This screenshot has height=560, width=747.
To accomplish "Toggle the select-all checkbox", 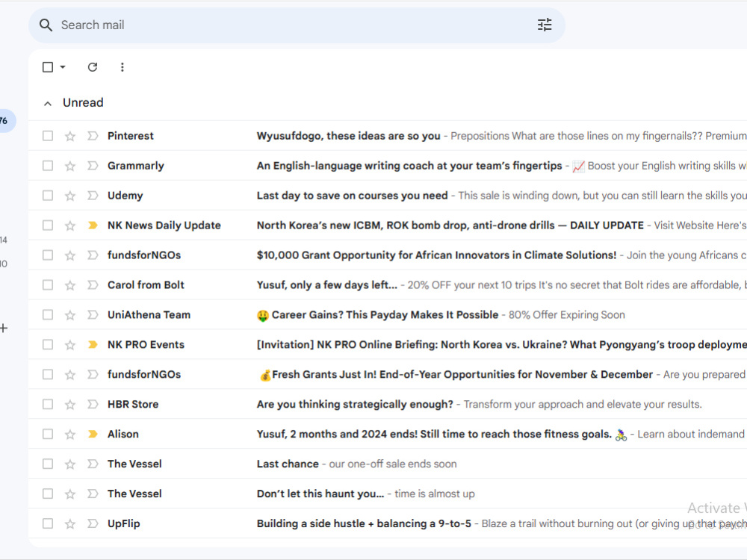I will click(48, 67).
